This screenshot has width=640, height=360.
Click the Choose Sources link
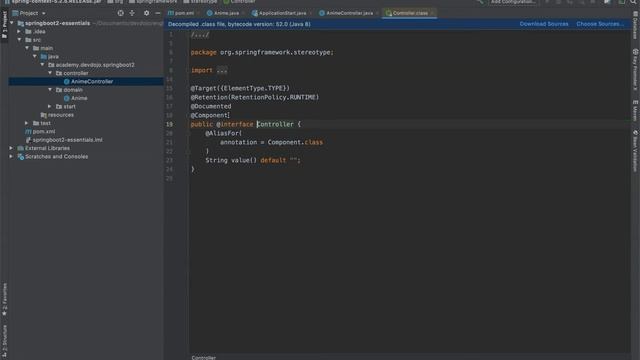600,24
